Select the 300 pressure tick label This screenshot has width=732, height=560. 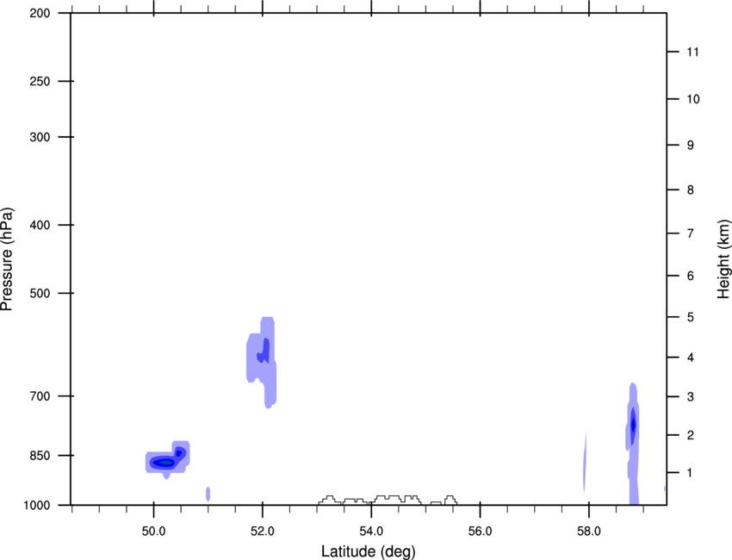(x=40, y=137)
